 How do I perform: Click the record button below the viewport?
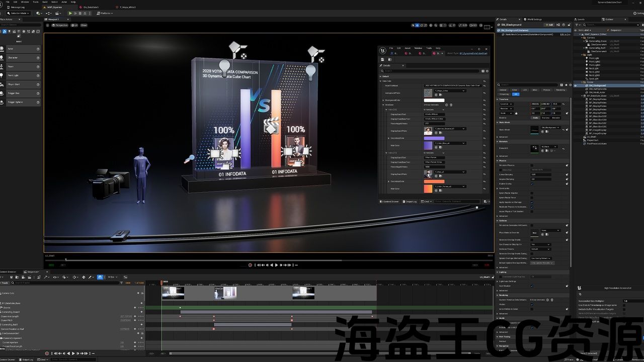250,265
